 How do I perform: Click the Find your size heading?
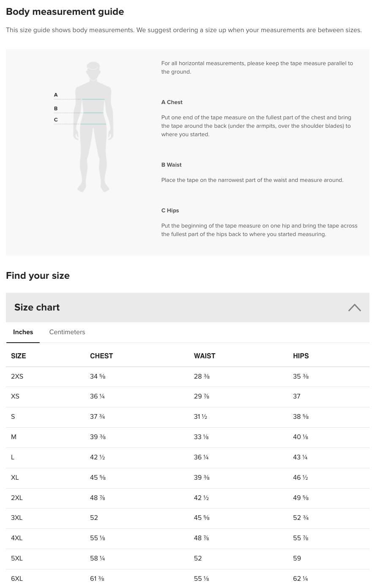pyautogui.click(x=38, y=275)
